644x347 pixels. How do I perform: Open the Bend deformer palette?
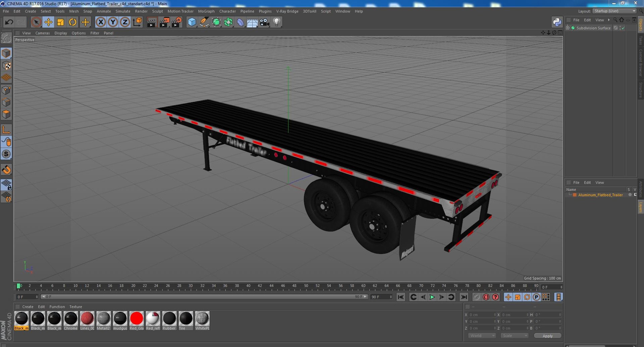tap(240, 22)
